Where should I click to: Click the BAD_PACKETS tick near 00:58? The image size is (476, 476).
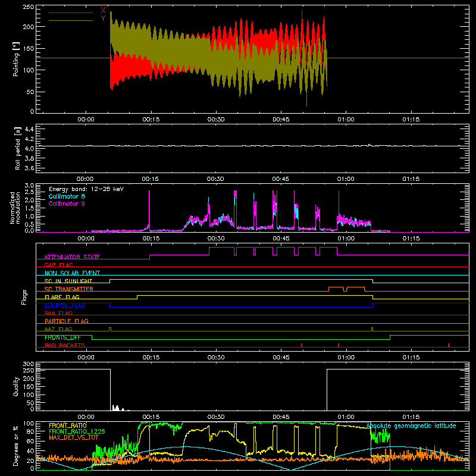coord(339,345)
